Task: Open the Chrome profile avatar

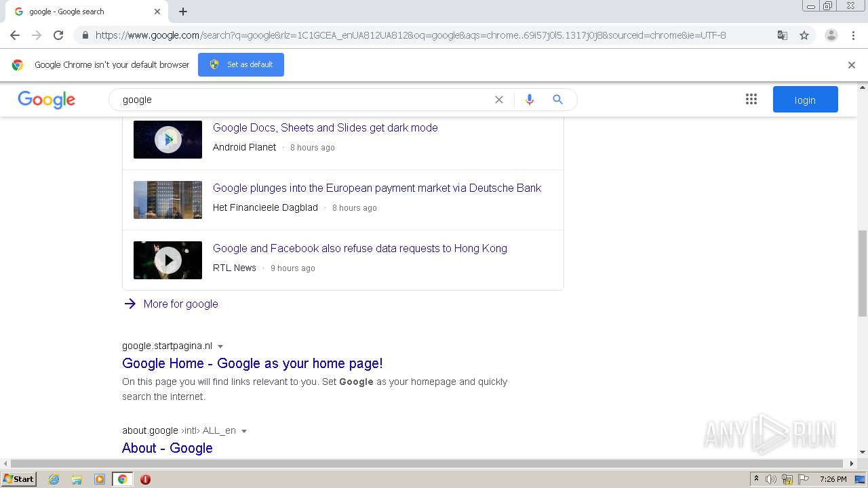Action: pyautogui.click(x=831, y=35)
